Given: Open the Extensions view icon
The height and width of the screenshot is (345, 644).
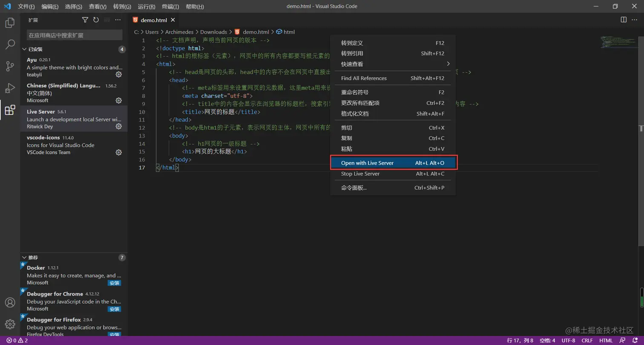Looking at the screenshot, I should pyautogui.click(x=10, y=110).
